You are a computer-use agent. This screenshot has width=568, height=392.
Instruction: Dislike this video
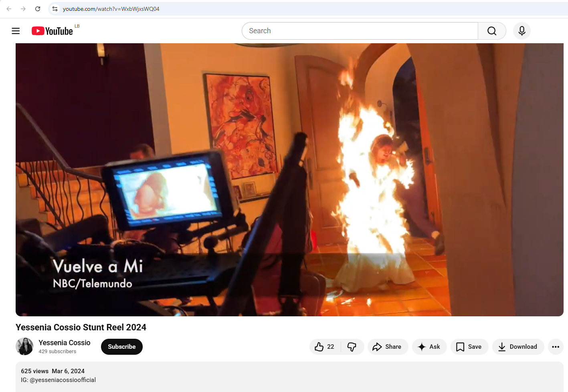coord(352,347)
